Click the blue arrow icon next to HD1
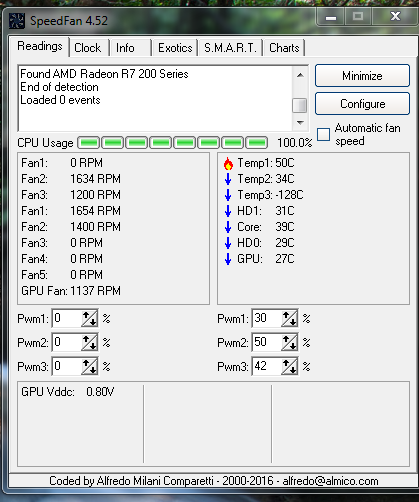Image resolution: width=419 pixels, height=502 pixels. pyautogui.click(x=228, y=211)
